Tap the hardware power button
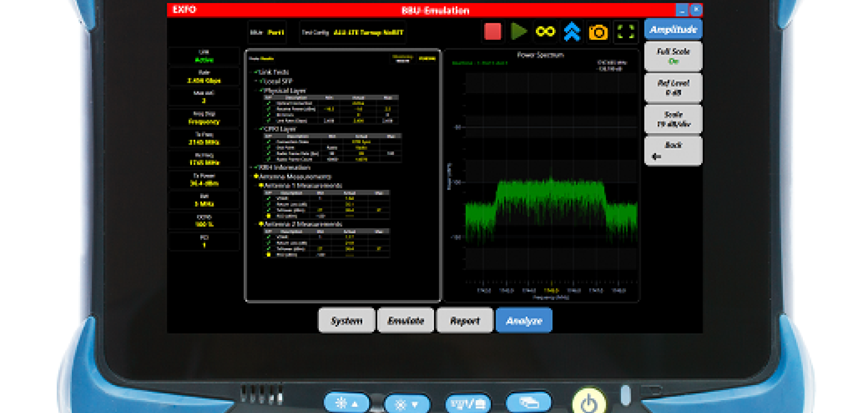This screenshot has width=868, height=413. pos(589,402)
